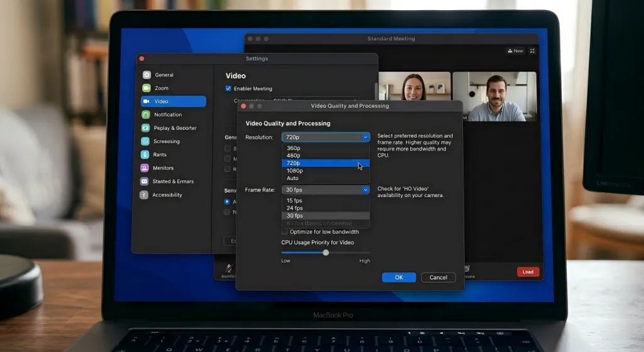Select the unselected radio button in Settings
644x352 pixels.
(226, 212)
